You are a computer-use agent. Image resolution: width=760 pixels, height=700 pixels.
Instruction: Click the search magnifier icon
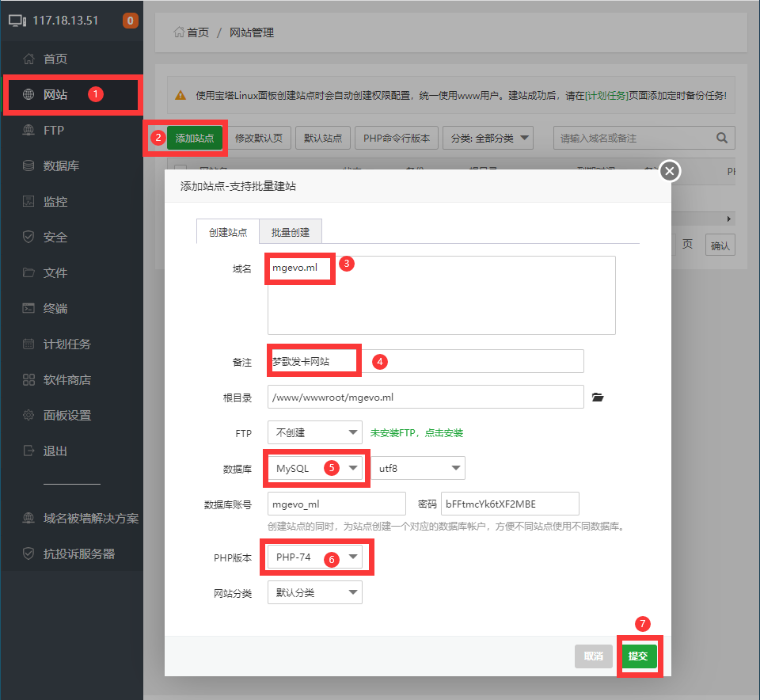[x=722, y=138]
